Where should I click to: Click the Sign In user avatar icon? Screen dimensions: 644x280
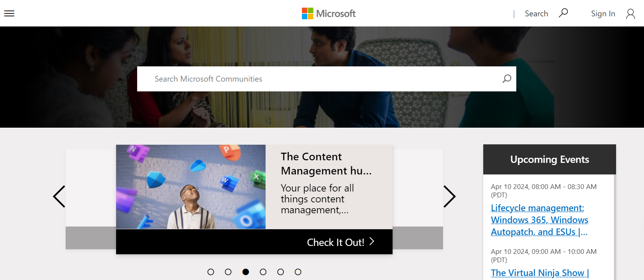(x=631, y=14)
